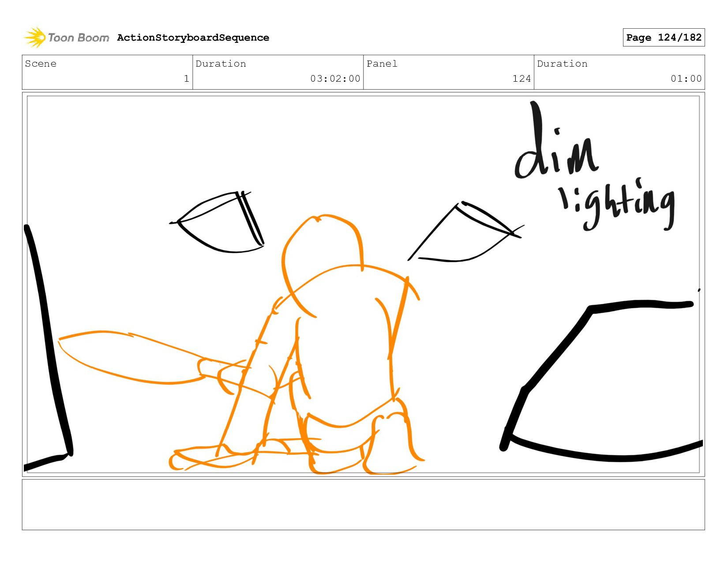This screenshot has height=563, width=728.
Task: Click the Panel label
Action: [x=382, y=64]
